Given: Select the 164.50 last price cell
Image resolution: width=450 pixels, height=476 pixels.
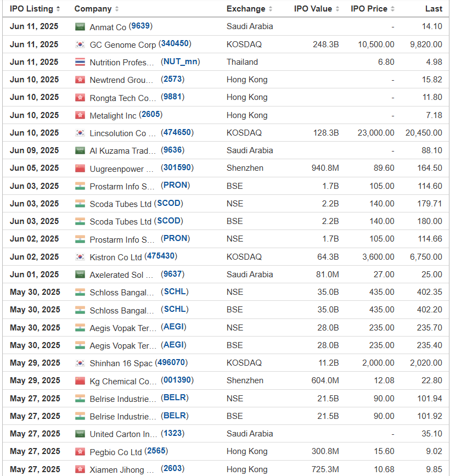Looking at the screenshot, I should (429, 168).
